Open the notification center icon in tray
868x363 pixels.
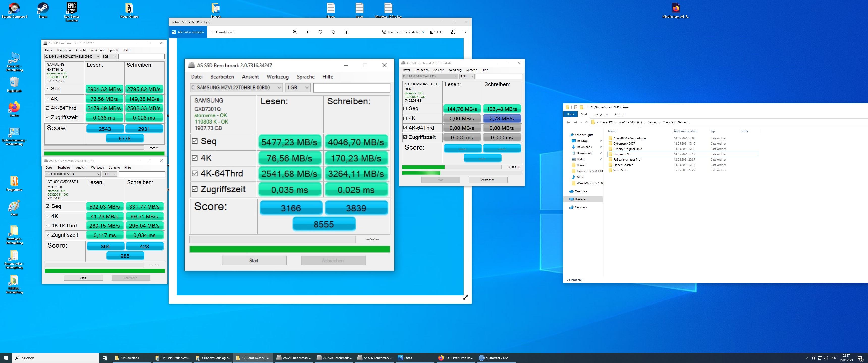(860, 358)
